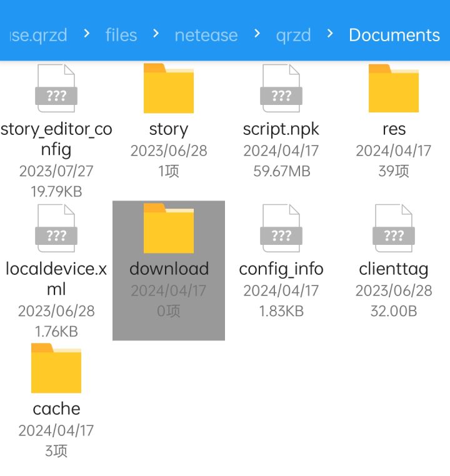
Task: Select the clienttag file icon
Action: point(394,228)
